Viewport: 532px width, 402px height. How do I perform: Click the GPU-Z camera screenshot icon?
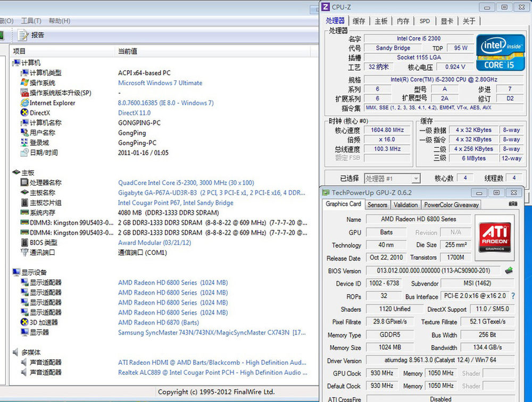513,204
